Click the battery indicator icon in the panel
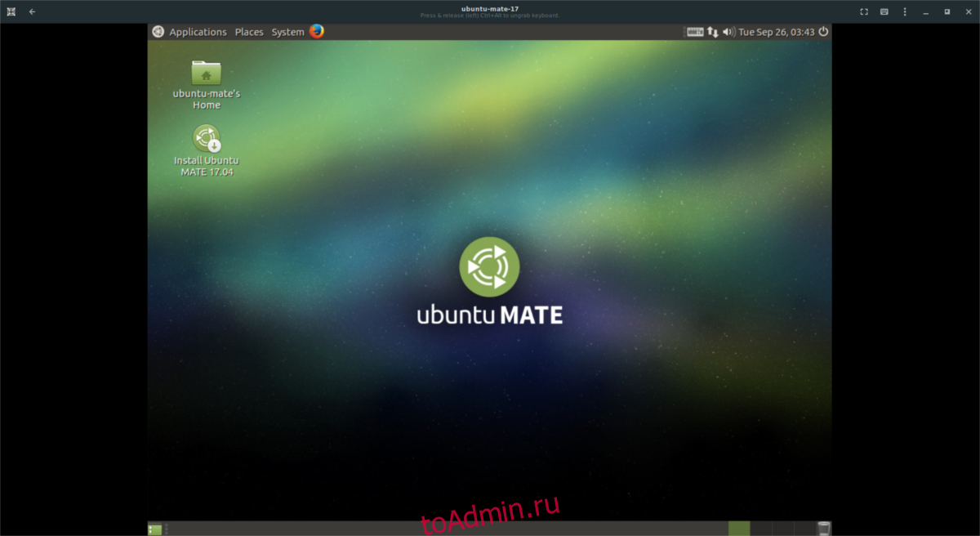Screen dimensions: 980x536 click(695, 32)
